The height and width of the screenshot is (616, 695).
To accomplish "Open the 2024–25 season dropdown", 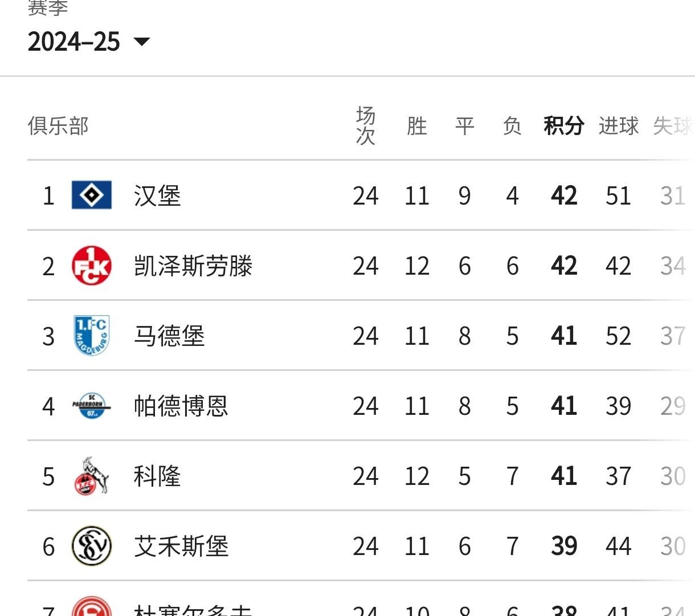I will (88, 42).
